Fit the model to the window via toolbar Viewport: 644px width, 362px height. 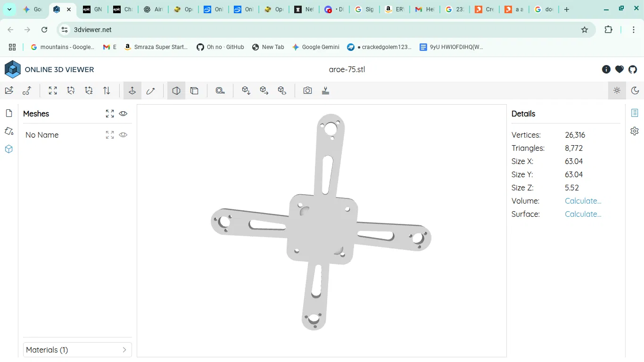coord(53,90)
